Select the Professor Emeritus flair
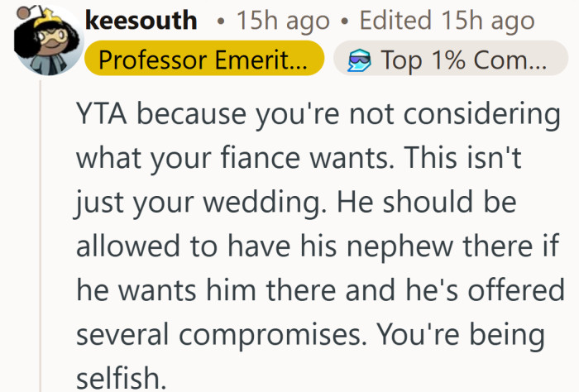 (x=204, y=60)
